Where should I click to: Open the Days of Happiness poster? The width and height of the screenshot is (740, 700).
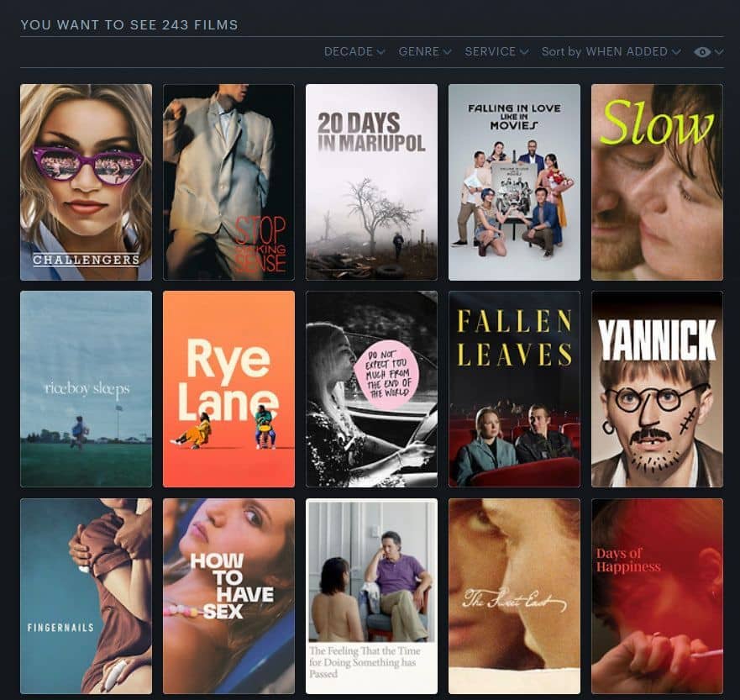tap(657, 596)
